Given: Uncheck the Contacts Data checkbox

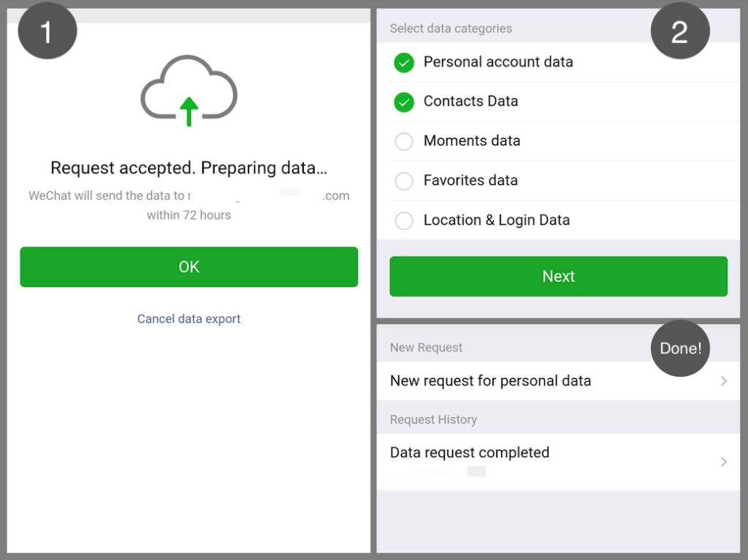Looking at the screenshot, I should coord(404,102).
